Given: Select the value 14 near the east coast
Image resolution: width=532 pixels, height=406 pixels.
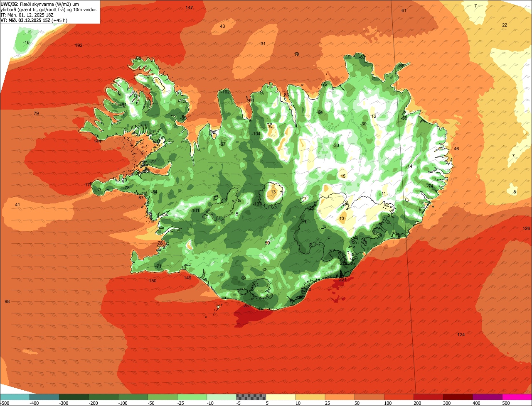Looking at the screenshot, I should [410, 166].
